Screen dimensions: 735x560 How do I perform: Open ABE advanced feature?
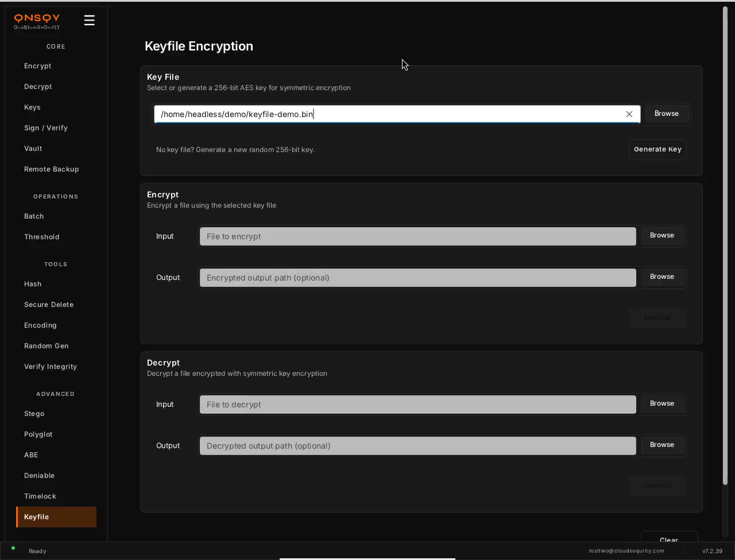click(56, 455)
